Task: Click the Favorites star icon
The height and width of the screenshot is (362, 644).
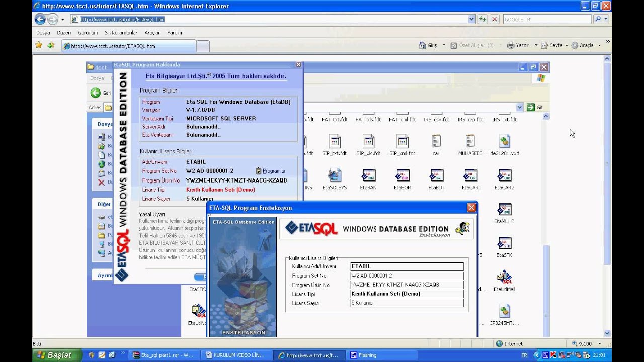Action: (x=39, y=45)
